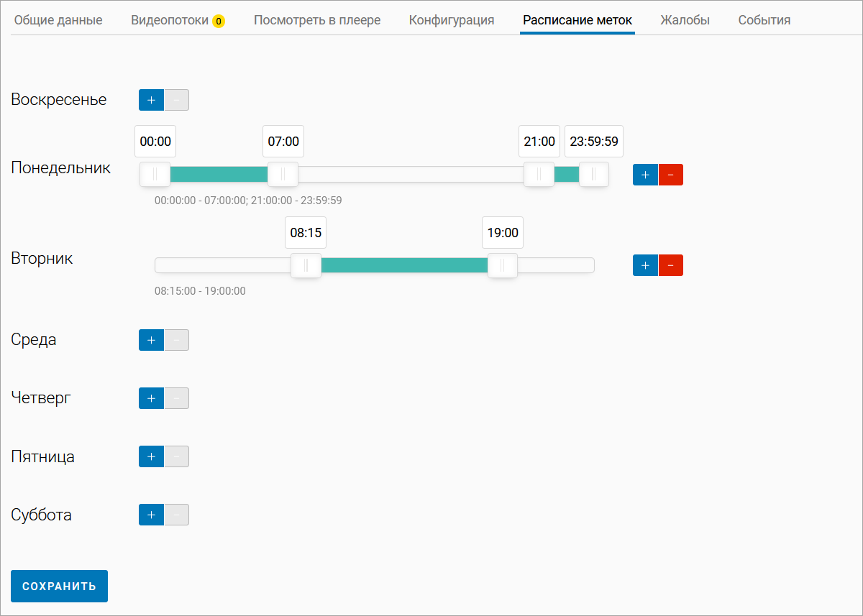Open the Общие данные tab
This screenshot has height=616, width=863.
coord(58,20)
